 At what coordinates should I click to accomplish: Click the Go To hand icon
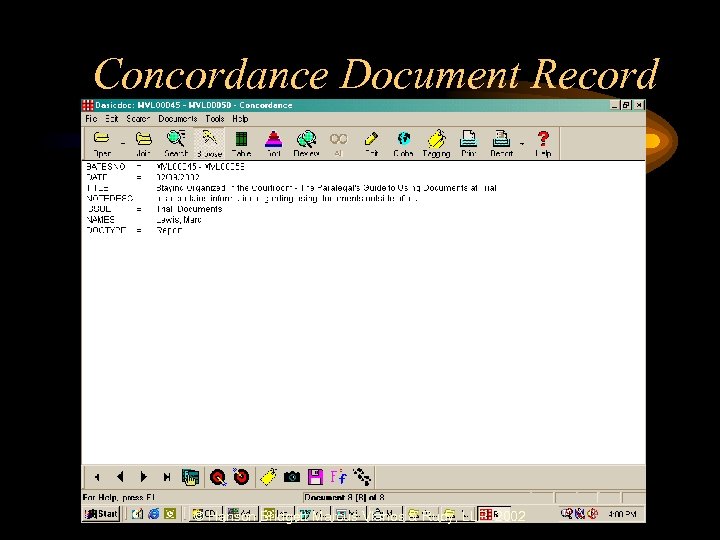point(191,478)
